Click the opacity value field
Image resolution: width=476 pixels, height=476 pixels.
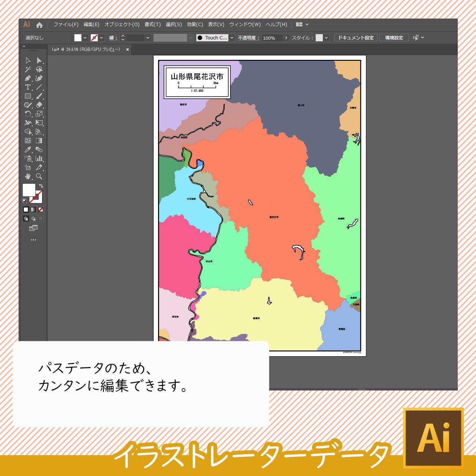(272, 38)
